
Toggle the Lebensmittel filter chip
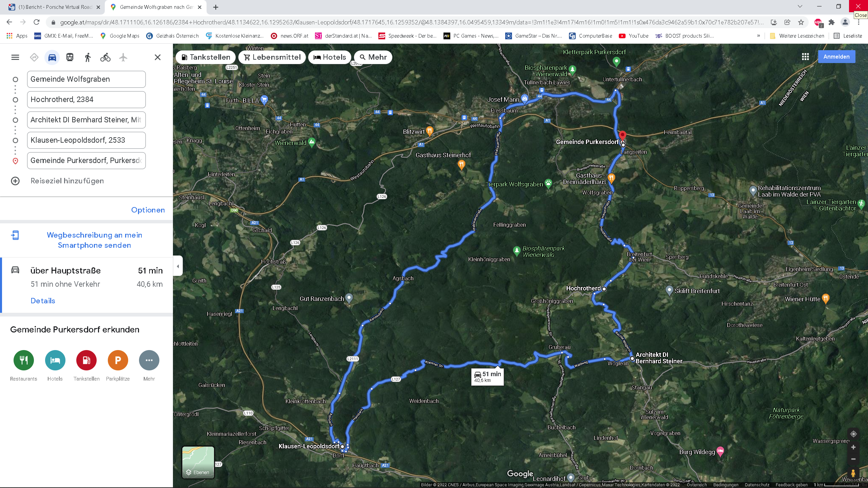point(272,57)
